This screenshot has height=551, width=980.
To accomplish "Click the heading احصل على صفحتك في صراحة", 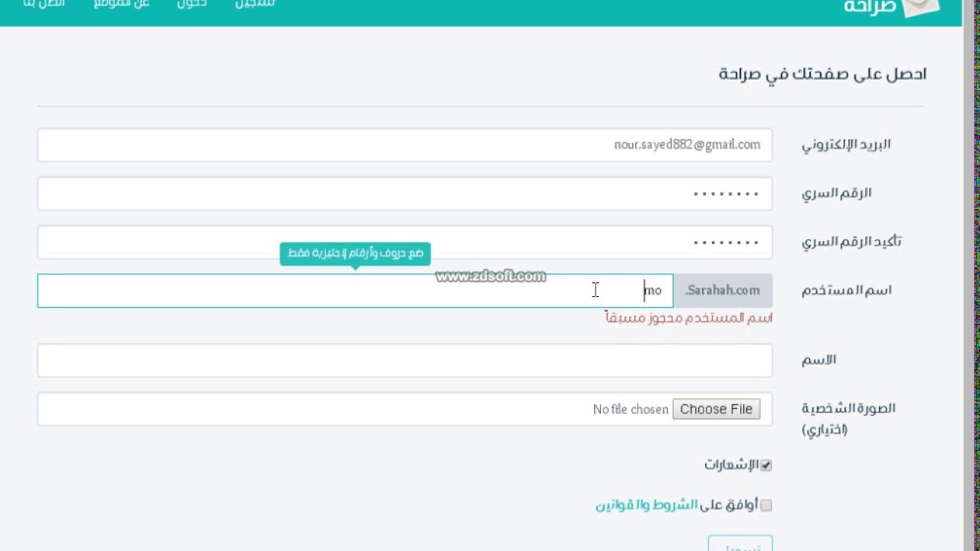I will coord(822,74).
